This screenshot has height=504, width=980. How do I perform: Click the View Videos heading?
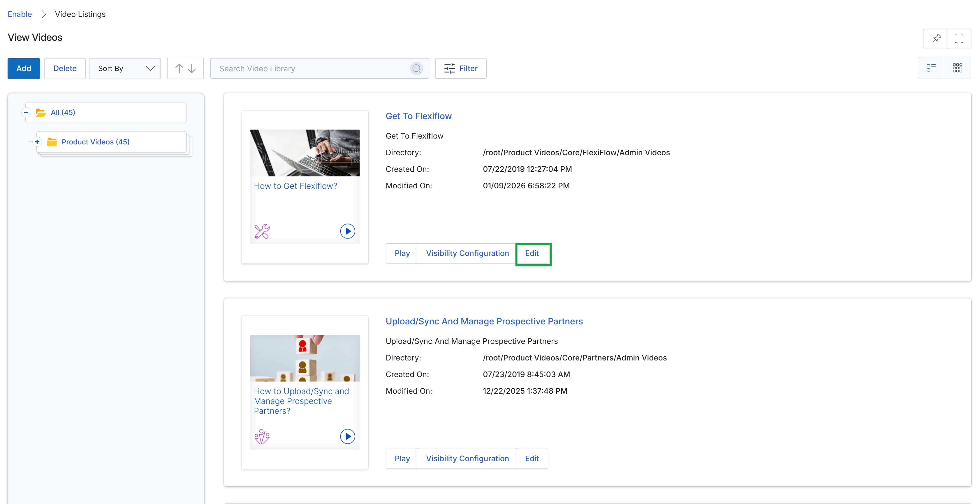pyautogui.click(x=35, y=37)
